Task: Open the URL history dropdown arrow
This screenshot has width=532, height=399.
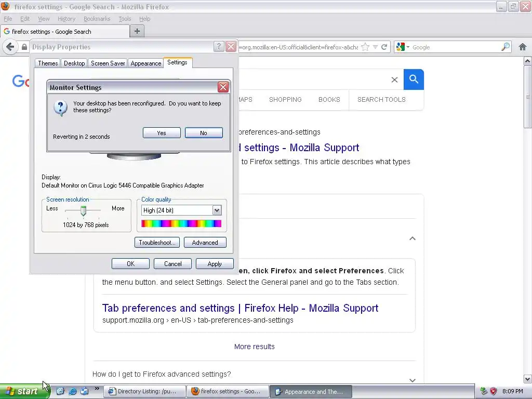Action: point(375,47)
